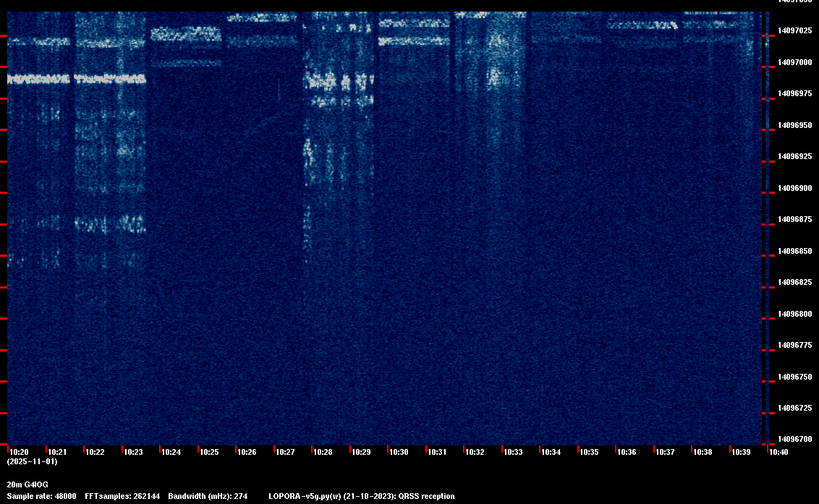This screenshot has width=819, height=504.
Task: Click the 14096725 frequency label
Action: [x=795, y=409]
